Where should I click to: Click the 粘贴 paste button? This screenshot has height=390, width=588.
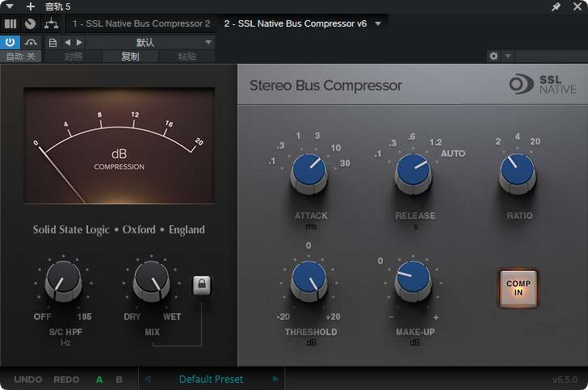(187, 57)
